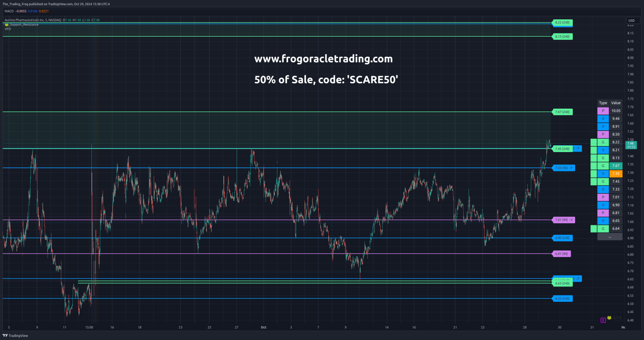Click the 8.22 (240) green level label
This screenshot has width=644, height=340.
(562, 23)
